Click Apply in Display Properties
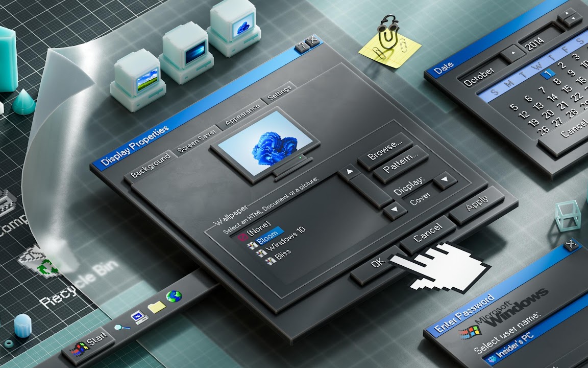 [477, 204]
